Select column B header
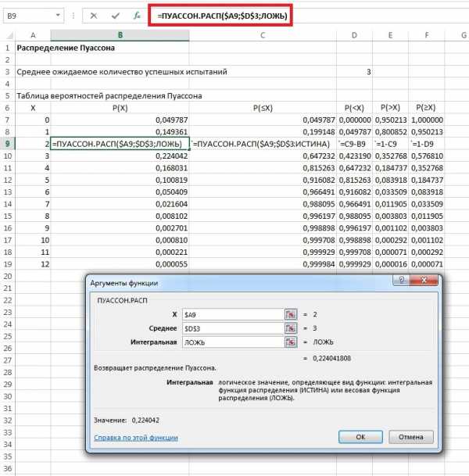This screenshot has width=469, height=476. (120, 34)
